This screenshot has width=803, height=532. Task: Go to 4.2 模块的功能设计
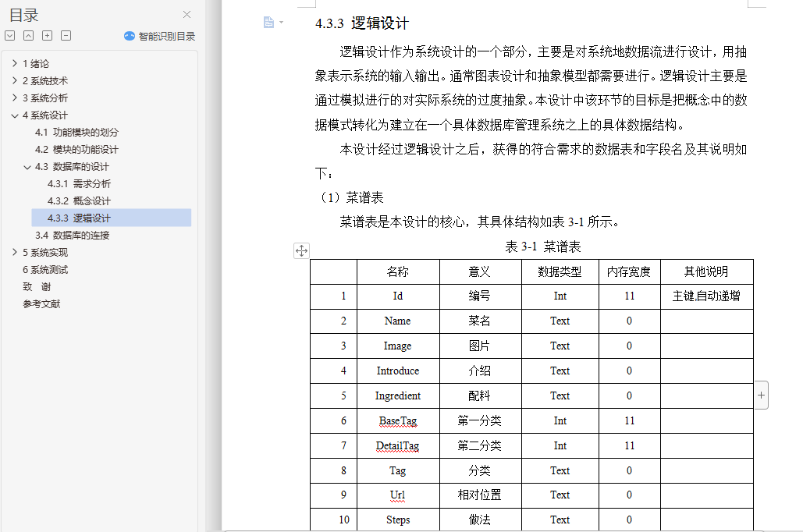[x=76, y=150]
